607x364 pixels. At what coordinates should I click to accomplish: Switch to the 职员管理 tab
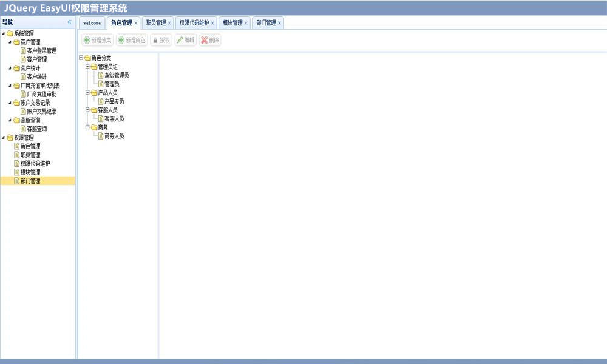click(156, 23)
